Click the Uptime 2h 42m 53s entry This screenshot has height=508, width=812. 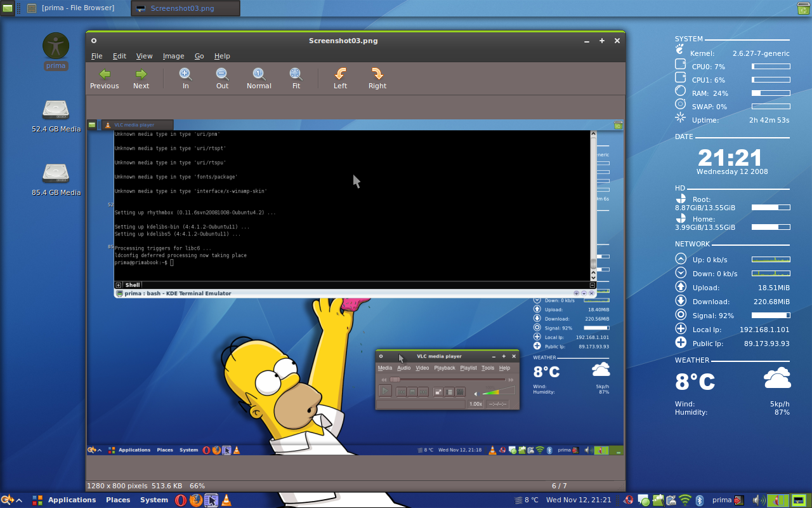pos(733,119)
